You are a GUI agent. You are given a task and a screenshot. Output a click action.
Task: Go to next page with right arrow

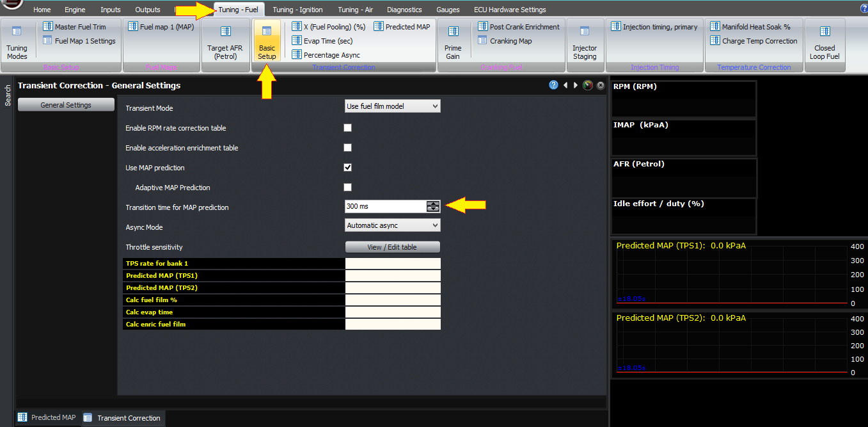pos(576,85)
